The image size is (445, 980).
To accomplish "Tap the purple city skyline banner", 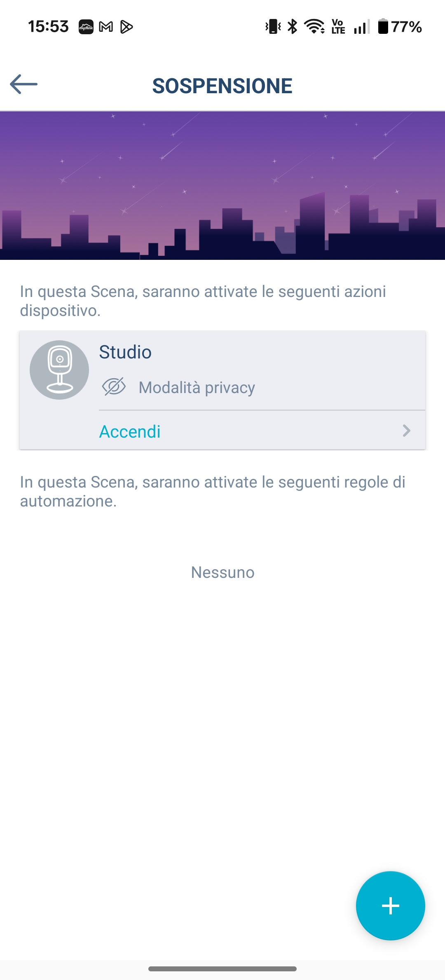I will [x=222, y=186].
